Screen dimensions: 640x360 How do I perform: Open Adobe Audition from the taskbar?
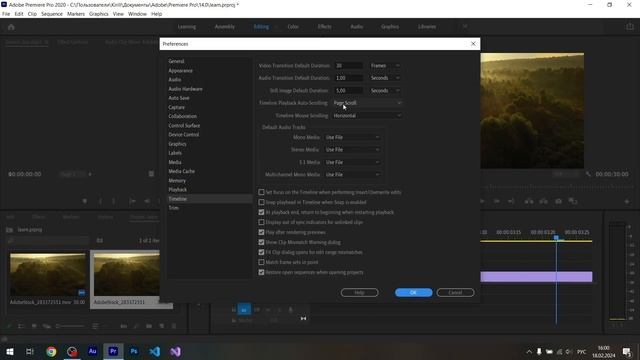93,351
